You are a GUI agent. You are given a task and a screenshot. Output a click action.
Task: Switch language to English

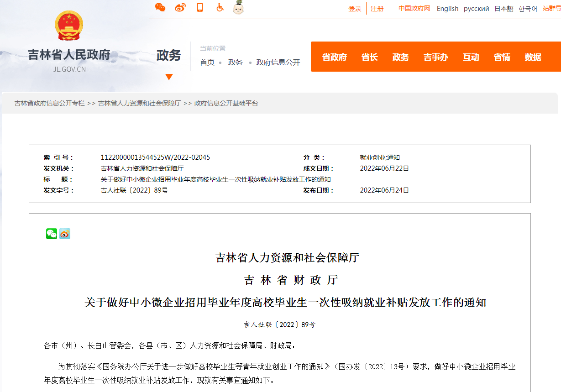tap(447, 9)
